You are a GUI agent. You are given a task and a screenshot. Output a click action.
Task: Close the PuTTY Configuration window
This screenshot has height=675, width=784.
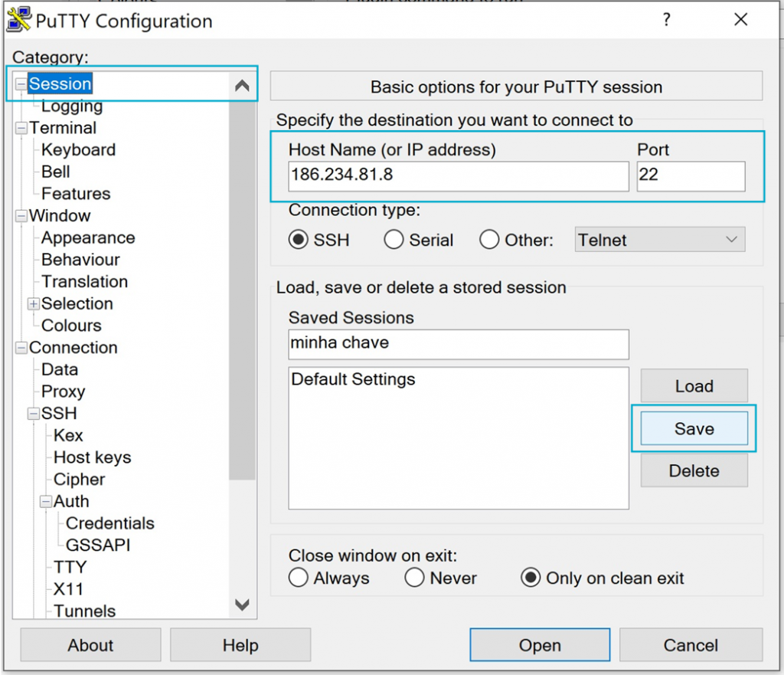[740, 19]
